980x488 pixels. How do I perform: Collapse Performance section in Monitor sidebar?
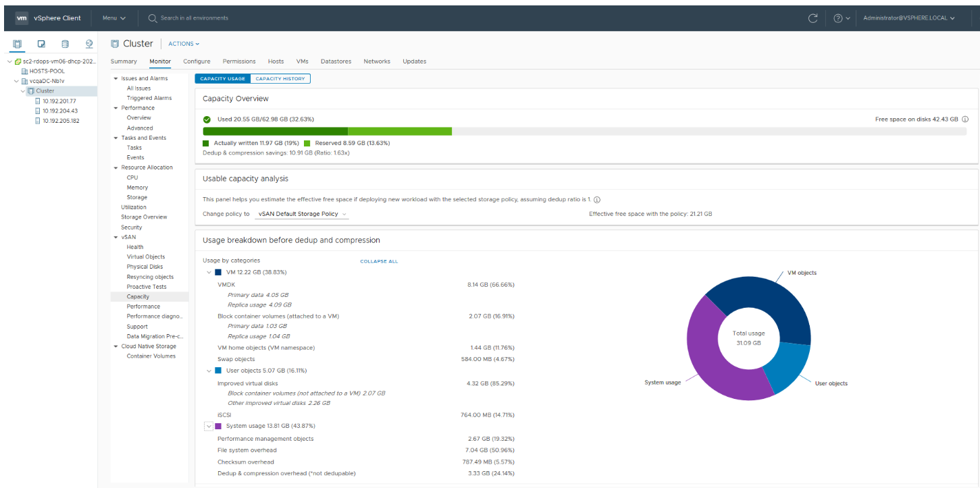coord(115,108)
